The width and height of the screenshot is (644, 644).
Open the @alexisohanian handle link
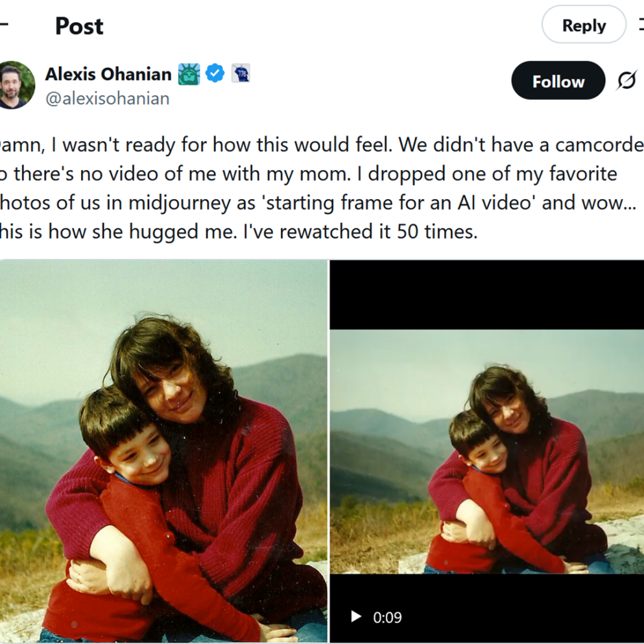107,99
